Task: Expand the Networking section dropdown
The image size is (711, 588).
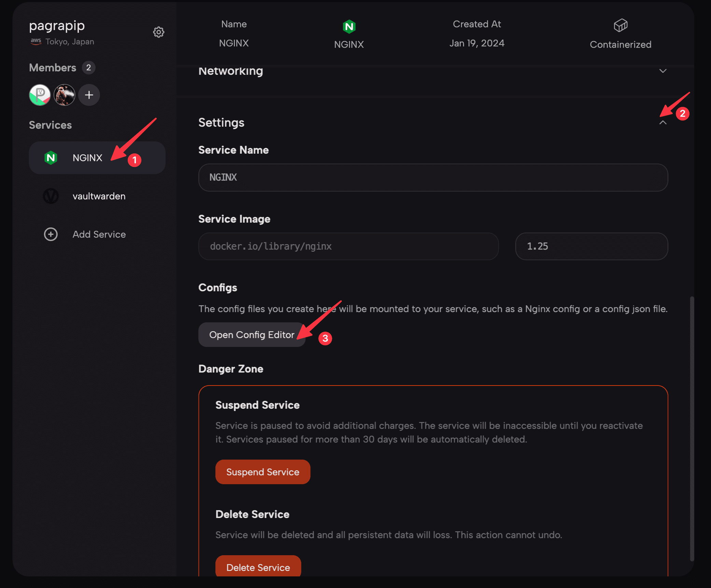Action: (663, 71)
